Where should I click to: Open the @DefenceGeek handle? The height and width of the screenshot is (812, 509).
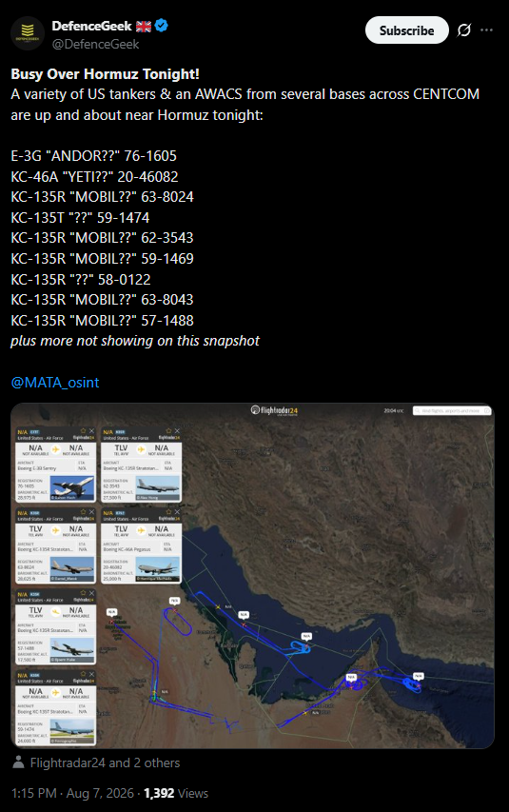(95, 44)
